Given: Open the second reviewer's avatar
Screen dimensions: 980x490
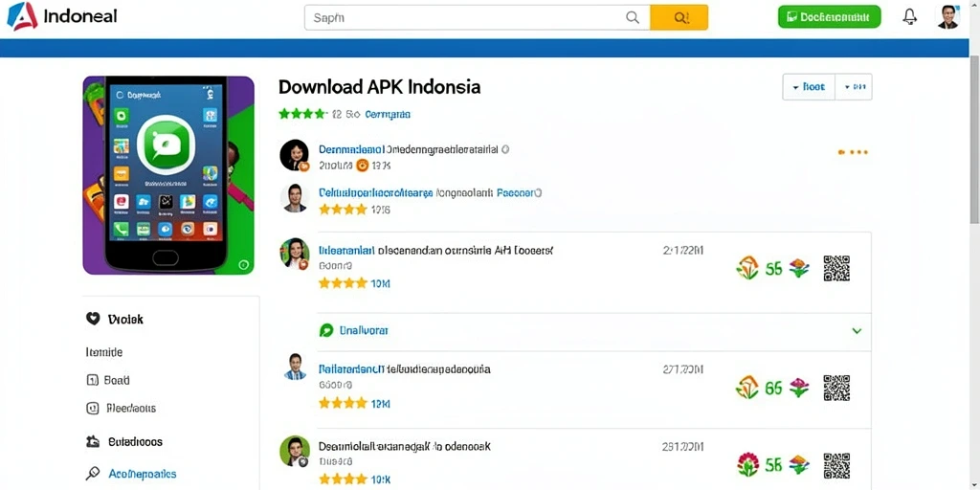Looking at the screenshot, I should [294, 198].
